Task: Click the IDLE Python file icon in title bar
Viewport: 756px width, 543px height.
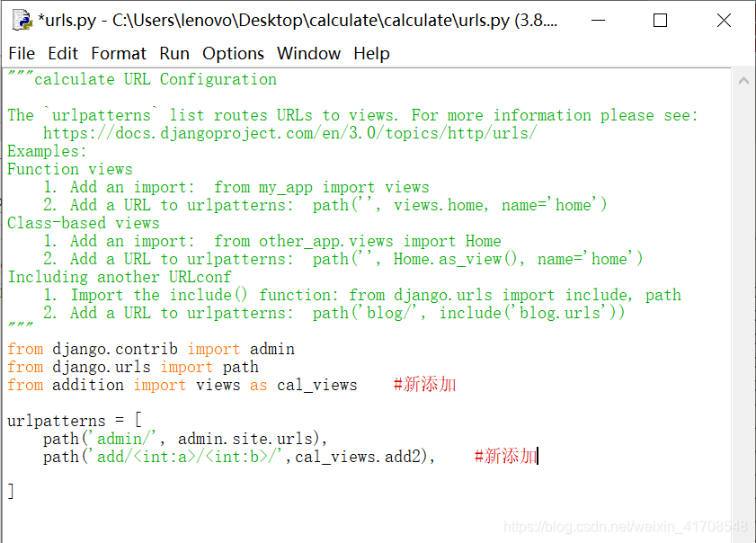Action: pos(22,21)
